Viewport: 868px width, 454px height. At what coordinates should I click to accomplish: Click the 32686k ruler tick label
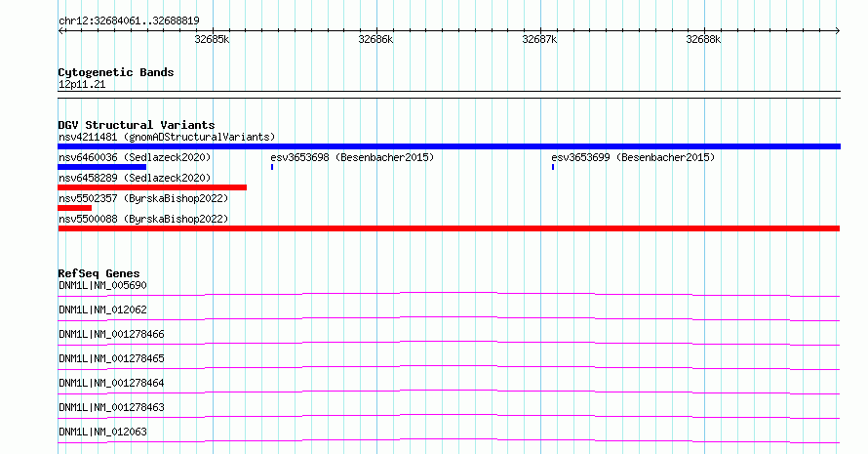(375, 39)
